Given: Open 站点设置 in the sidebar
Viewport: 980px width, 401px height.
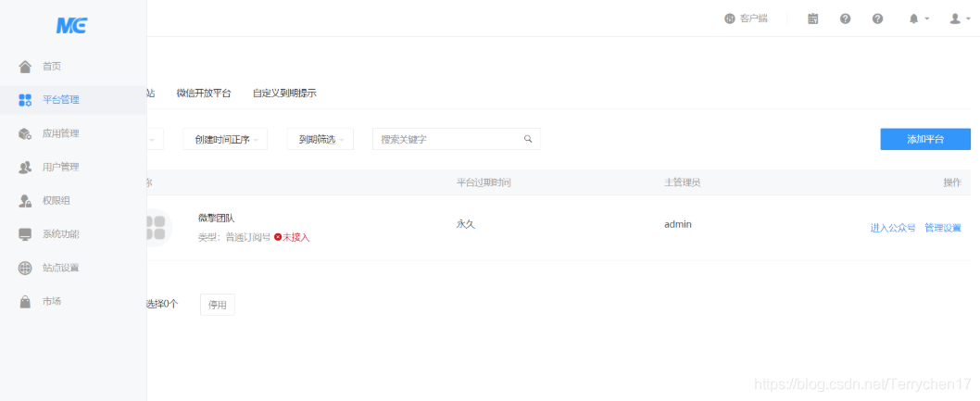Looking at the screenshot, I should (x=73, y=268).
